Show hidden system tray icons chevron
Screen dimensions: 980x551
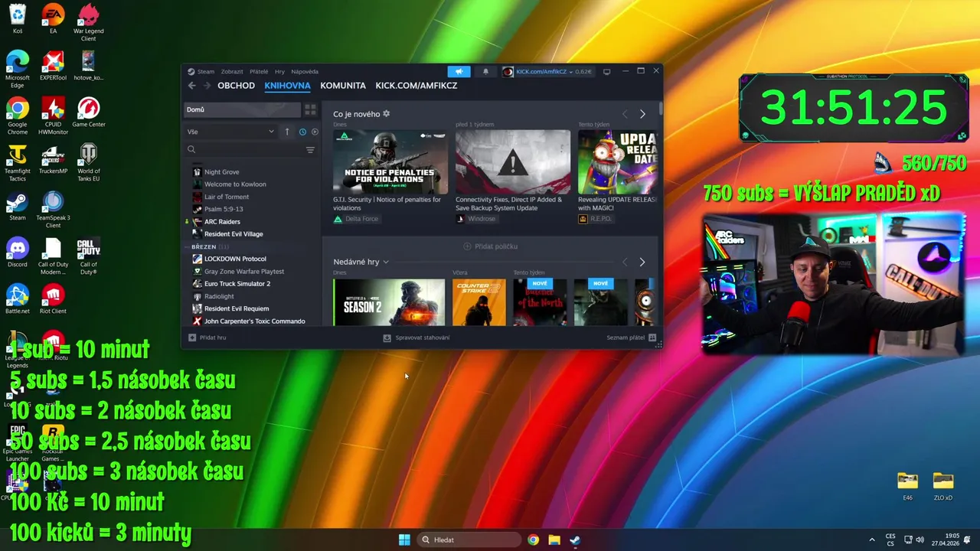point(871,540)
